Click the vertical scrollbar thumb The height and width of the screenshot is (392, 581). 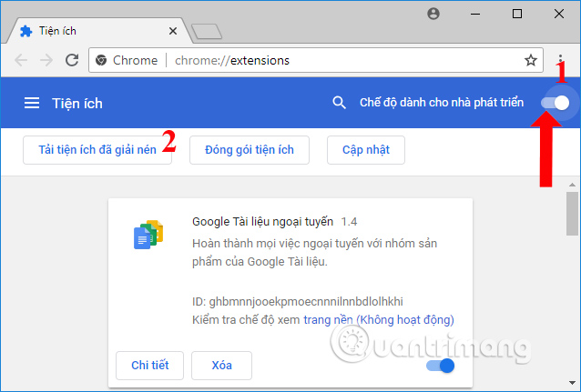tap(572, 213)
